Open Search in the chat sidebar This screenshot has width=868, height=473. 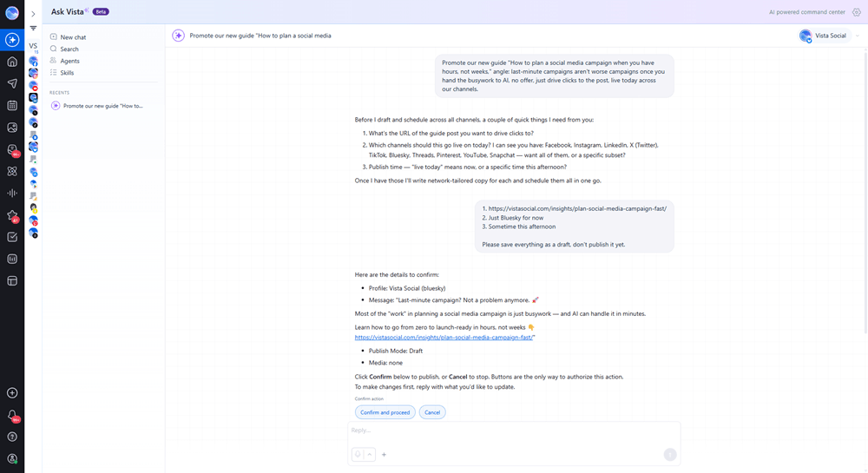[69, 49]
